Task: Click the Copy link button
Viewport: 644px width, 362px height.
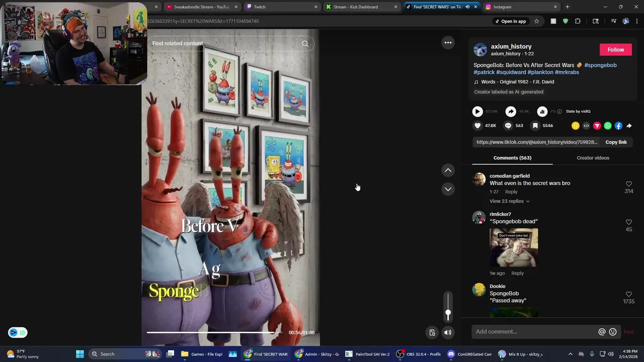Action: click(616, 142)
